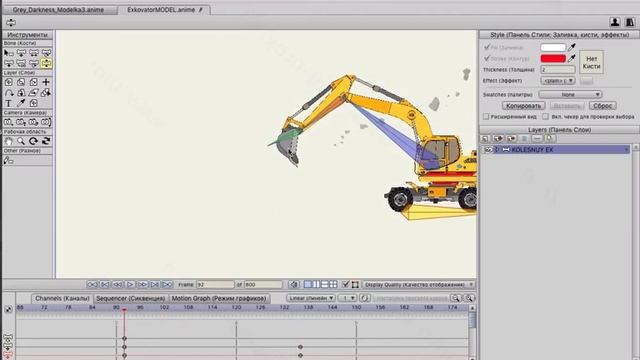Screen dimensions: 640x360
Task: Enable the Вкл. чекер для проверки выбора checkbox
Action: pyautogui.click(x=545, y=117)
